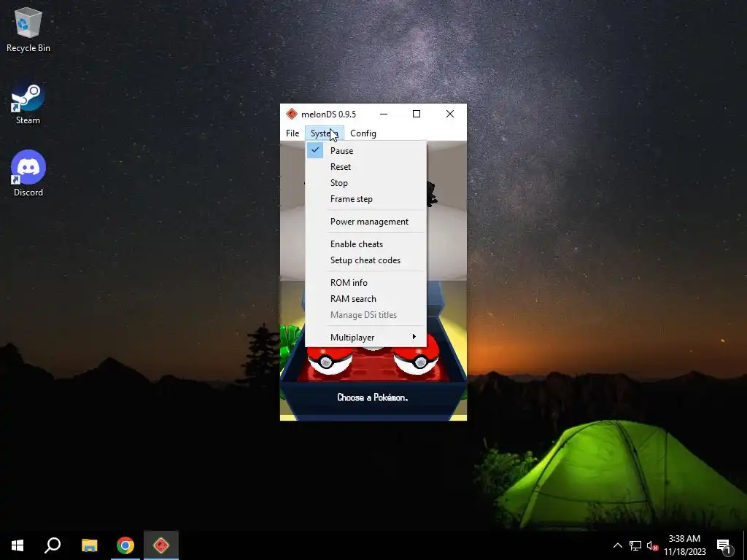This screenshot has height=560, width=747.
Task: Select Reset in the System menu
Action: 365,167
